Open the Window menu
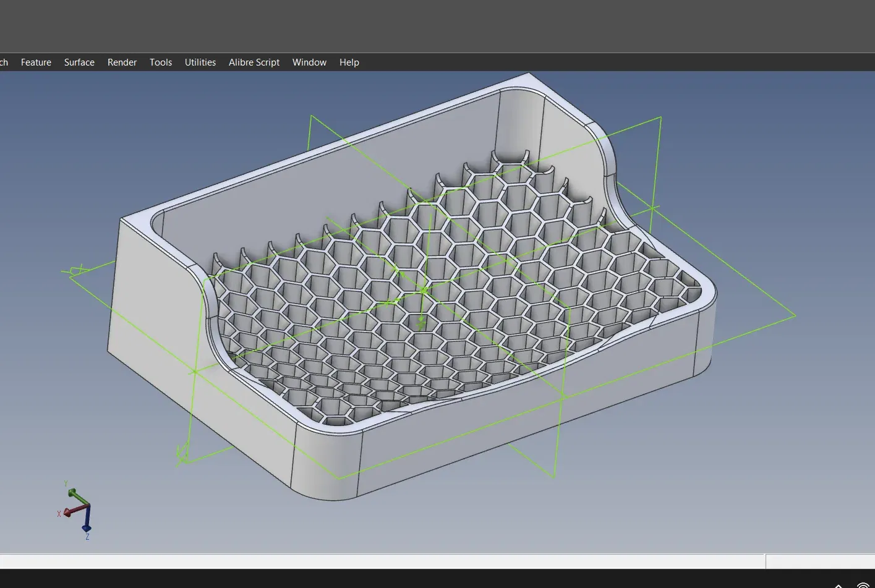The width and height of the screenshot is (875, 588). pyautogui.click(x=309, y=62)
